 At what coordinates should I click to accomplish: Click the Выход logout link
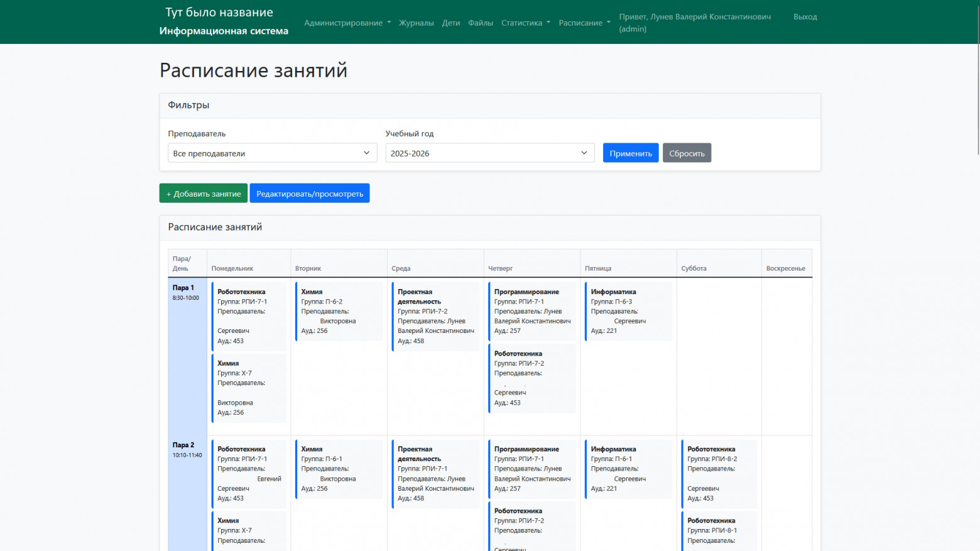[x=805, y=17]
